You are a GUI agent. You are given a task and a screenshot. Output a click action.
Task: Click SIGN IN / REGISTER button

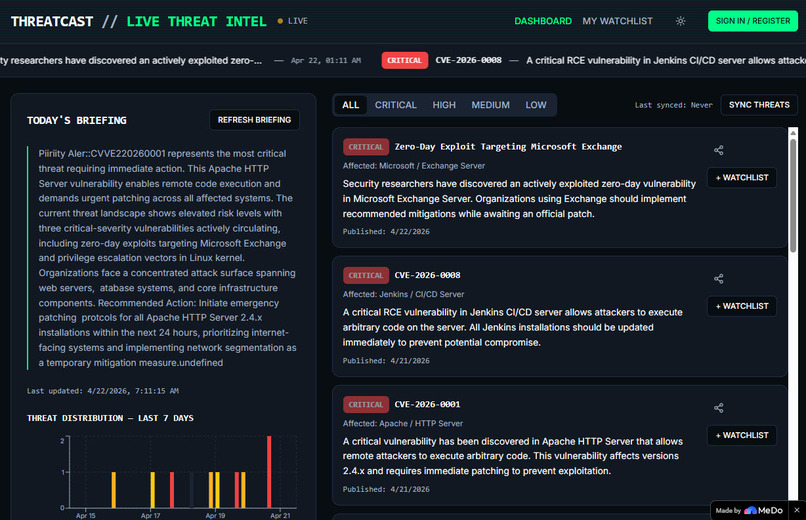tap(753, 21)
